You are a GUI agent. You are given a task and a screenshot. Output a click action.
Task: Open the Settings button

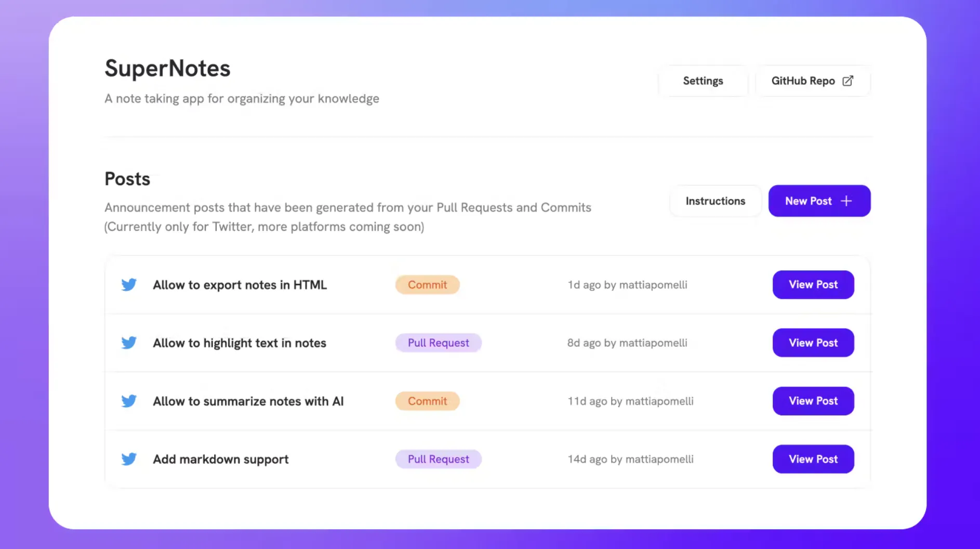tap(703, 81)
